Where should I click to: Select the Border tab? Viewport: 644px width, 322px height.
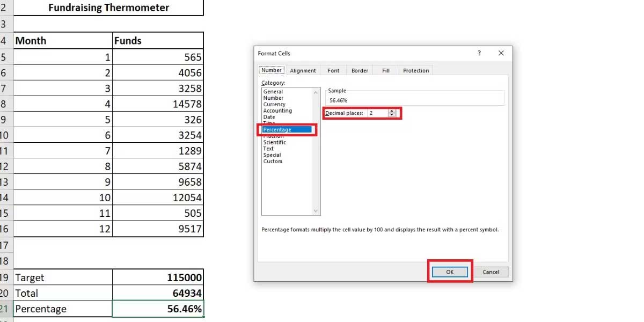(x=359, y=70)
